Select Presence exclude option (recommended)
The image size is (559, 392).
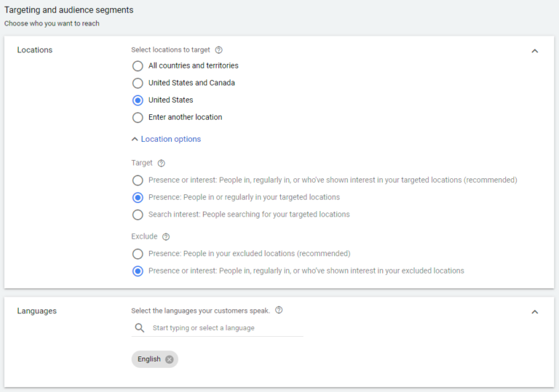click(x=138, y=254)
